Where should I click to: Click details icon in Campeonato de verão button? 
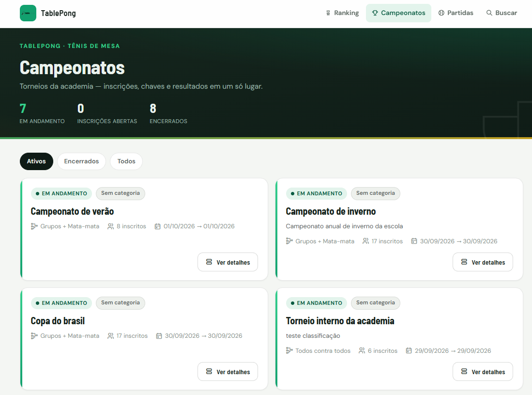[209, 262]
